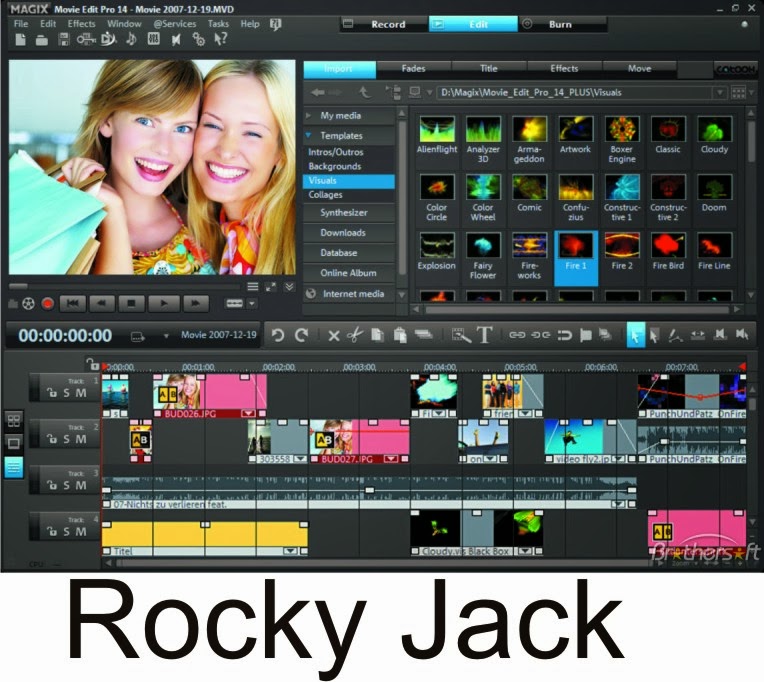This screenshot has width=764, height=682.
Task: Open BUD026.JPG clip dropdown arrow
Action: pos(248,414)
